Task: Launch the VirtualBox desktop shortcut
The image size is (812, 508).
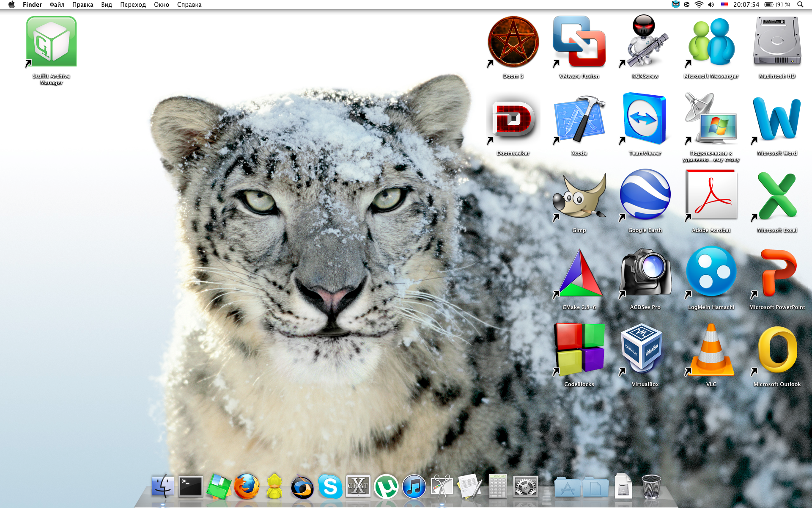Action: pos(645,351)
